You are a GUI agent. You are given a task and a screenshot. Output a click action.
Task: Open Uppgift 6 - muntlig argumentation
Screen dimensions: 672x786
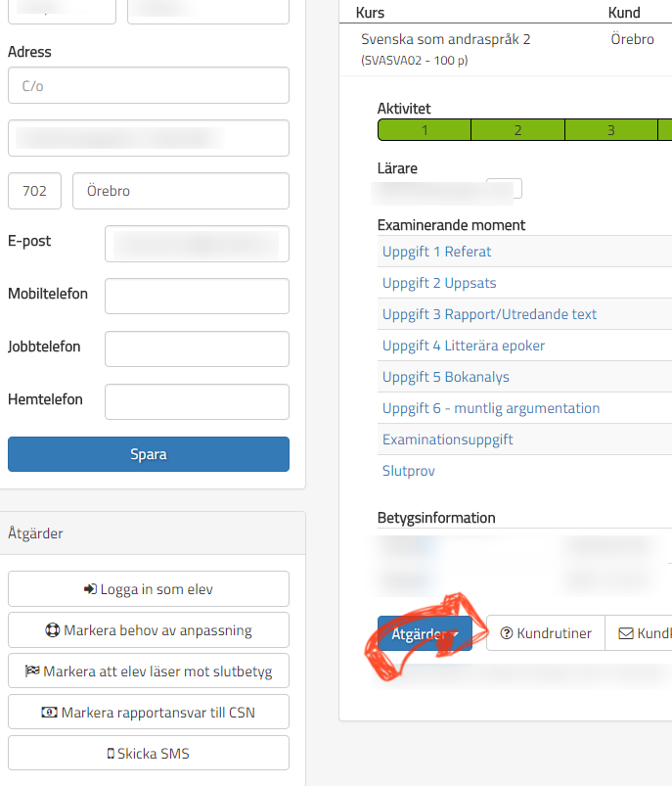click(x=491, y=408)
